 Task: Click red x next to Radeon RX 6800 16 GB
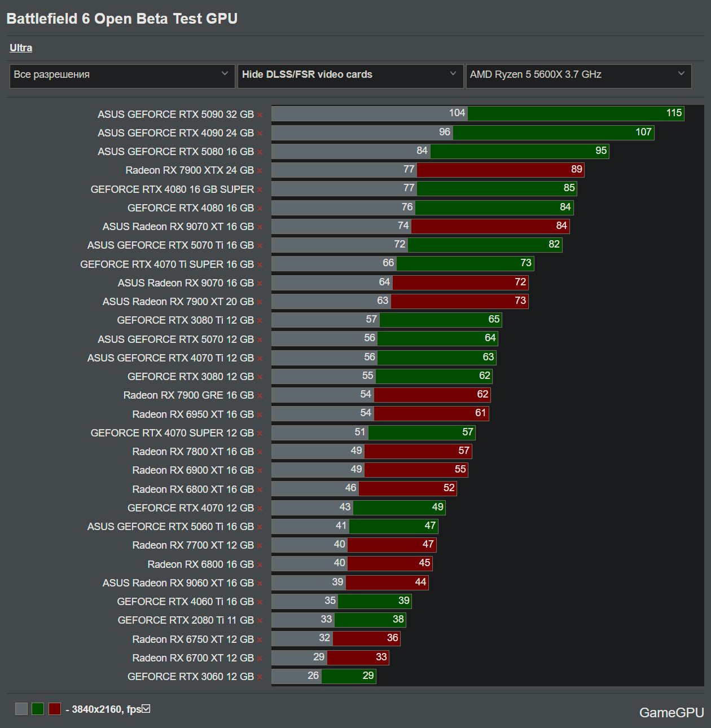tap(260, 565)
